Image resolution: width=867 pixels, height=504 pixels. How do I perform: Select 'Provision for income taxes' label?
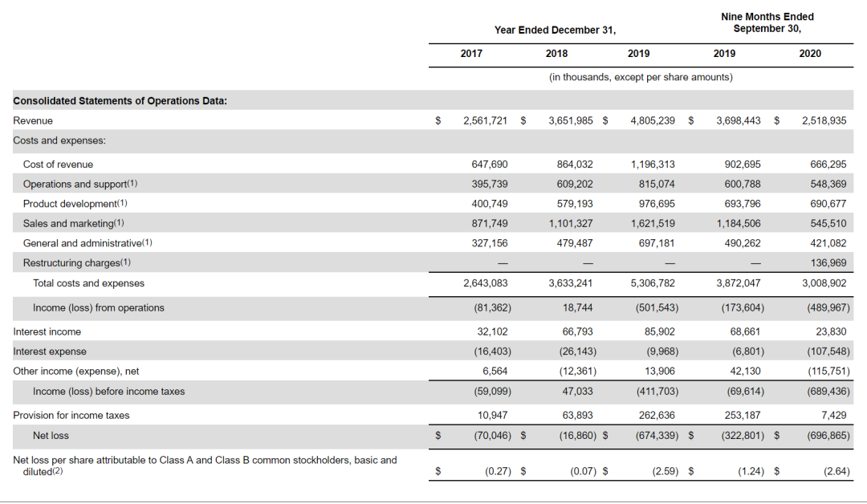71,415
